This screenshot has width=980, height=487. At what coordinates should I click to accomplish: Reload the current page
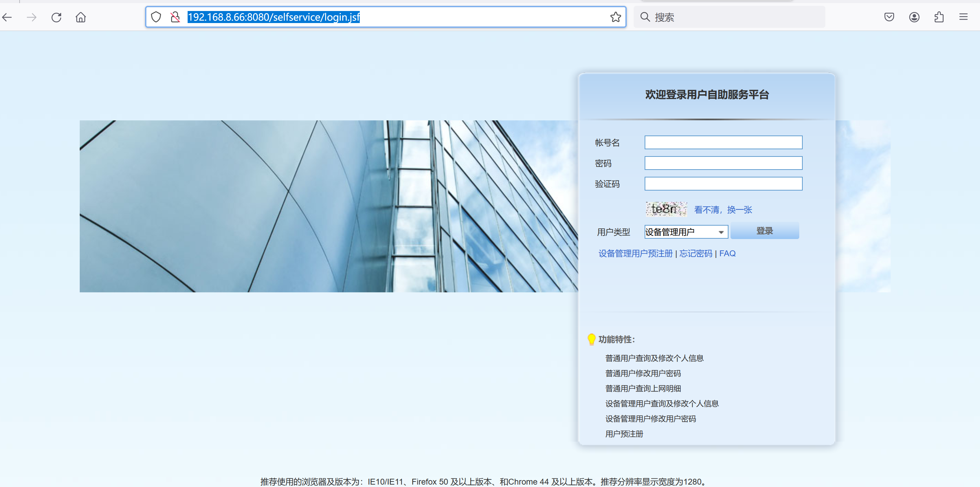click(x=56, y=17)
